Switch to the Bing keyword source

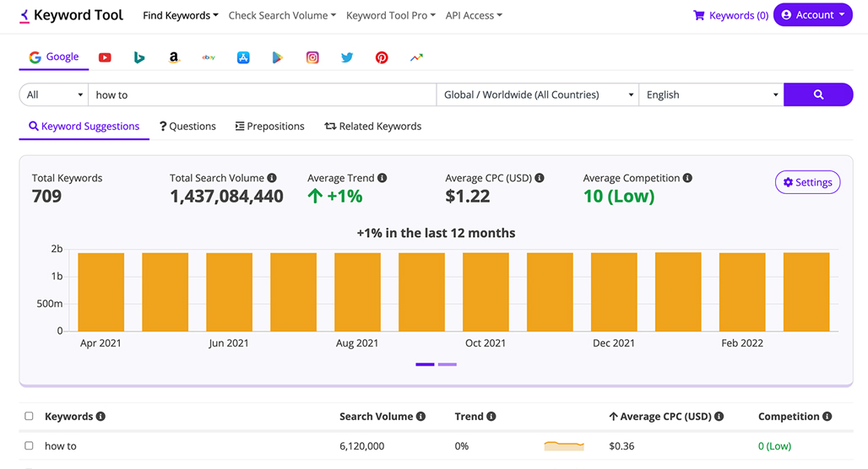(x=139, y=57)
